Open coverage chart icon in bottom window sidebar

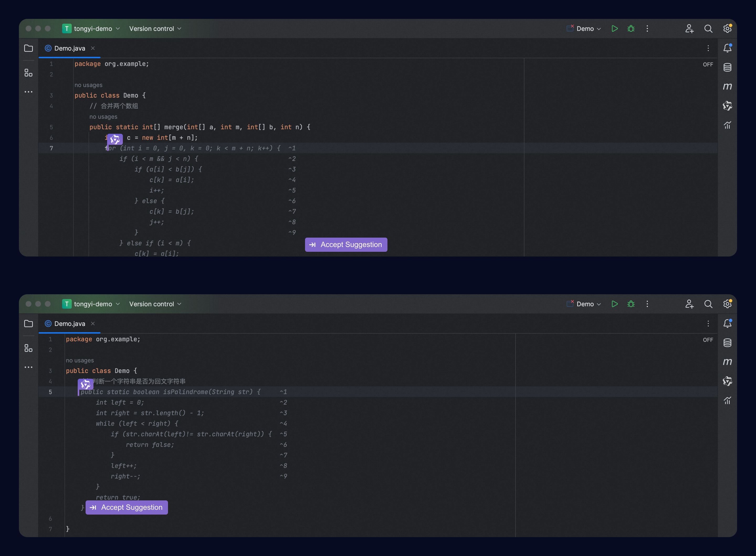[727, 400]
